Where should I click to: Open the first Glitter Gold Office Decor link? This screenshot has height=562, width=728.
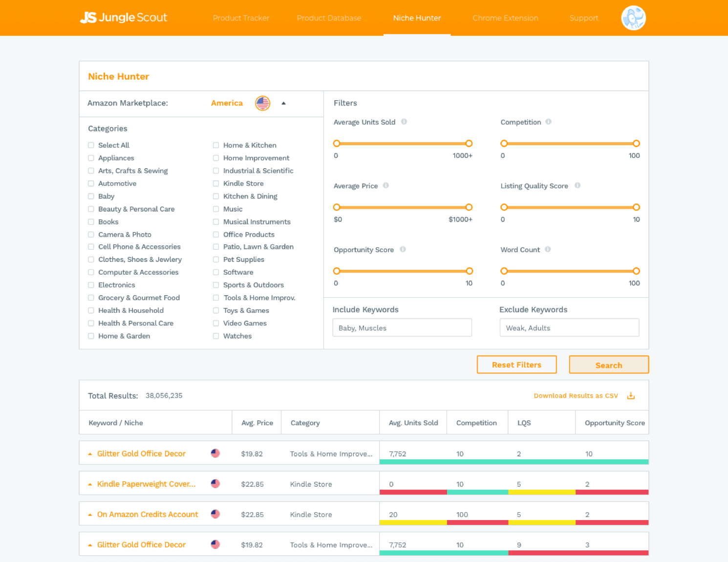[141, 454]
